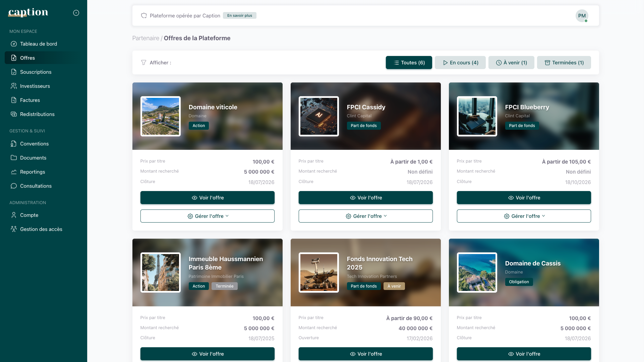This screenshot has width=644, height=362.
Task: Click the Reportings chart icon
Action: (x=13, y=172)
